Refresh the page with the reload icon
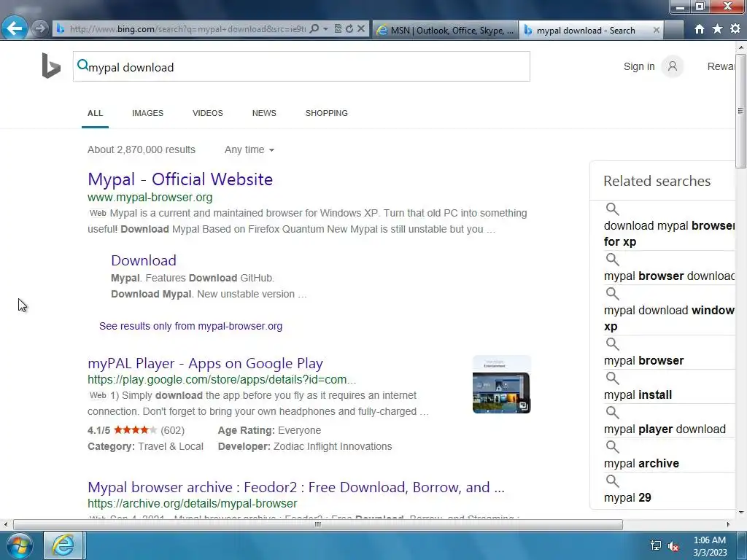747x560 pixels. pos(349,28)
